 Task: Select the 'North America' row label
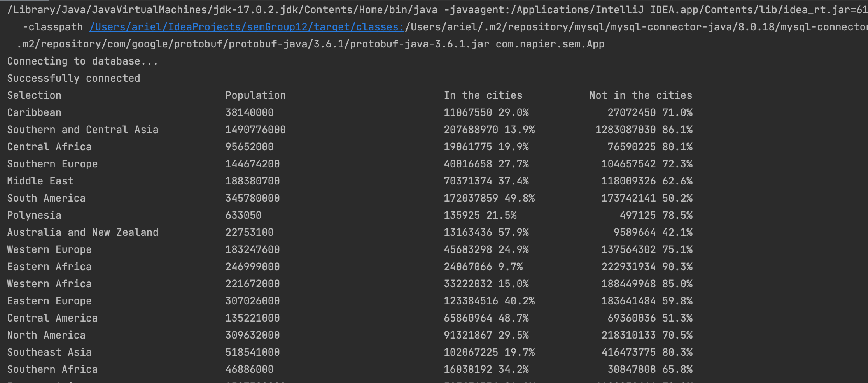pyautogui.click(x=46, y=335)
